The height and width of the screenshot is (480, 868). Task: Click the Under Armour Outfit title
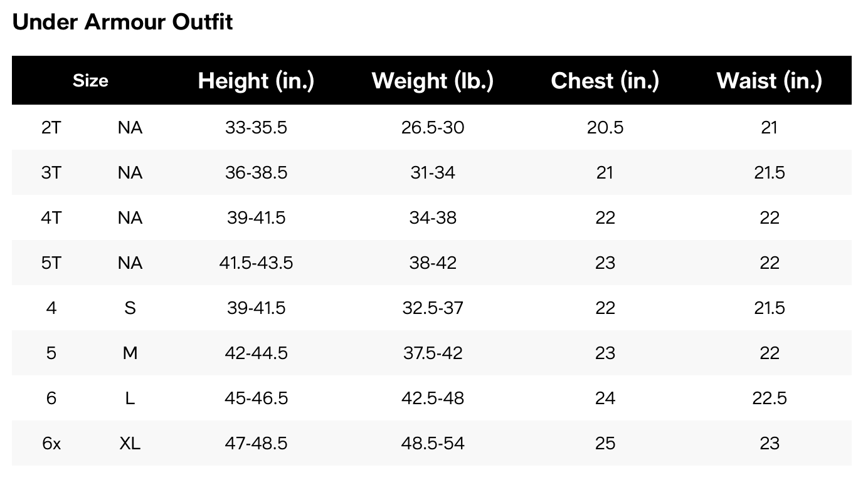pyautogui.click(x=122, y=22)
